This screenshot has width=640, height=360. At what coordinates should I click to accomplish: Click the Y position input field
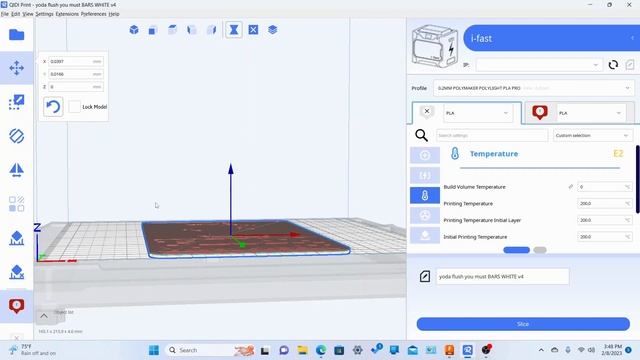pyautogui.click(x=76, y=74)
